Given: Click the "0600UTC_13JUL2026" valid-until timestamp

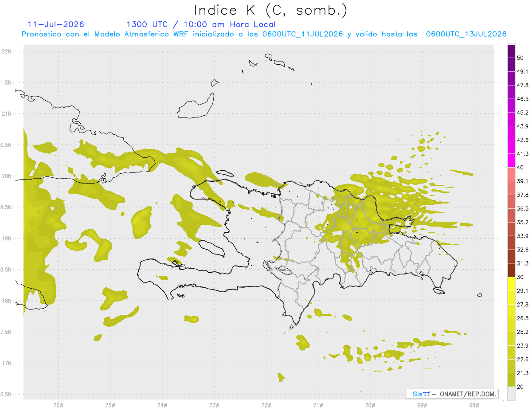Looking at the screenshot, I should point(466,34).
